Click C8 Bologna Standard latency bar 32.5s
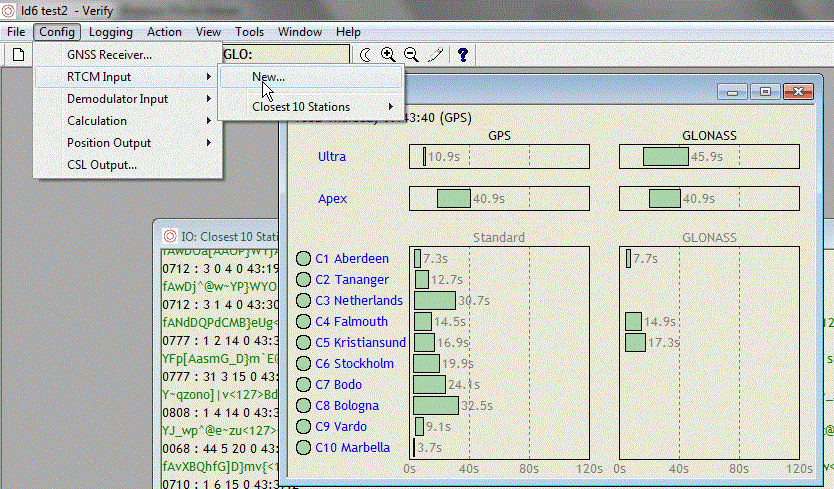This screenshot has height=489, width=834. coord(436,405)
